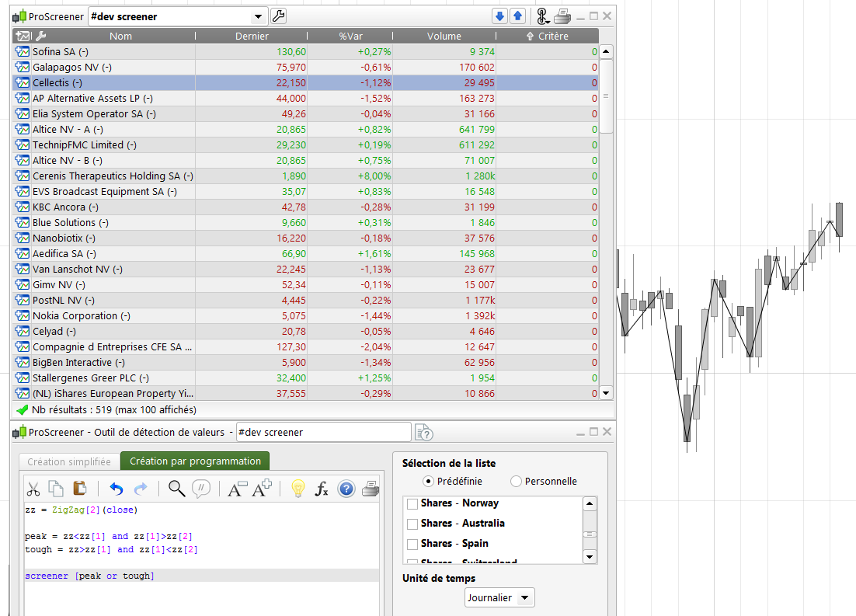Switch to the Création simplifiée tab
The image size is (856, 616).
[x=69, y=462]
